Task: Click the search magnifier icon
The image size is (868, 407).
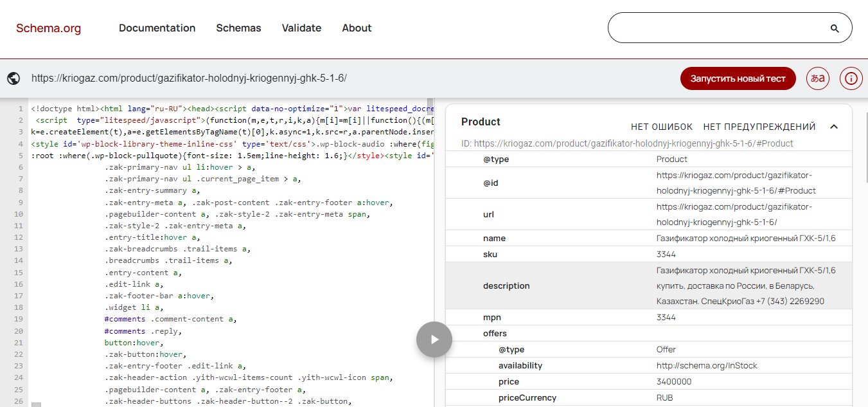Action: 834,28
